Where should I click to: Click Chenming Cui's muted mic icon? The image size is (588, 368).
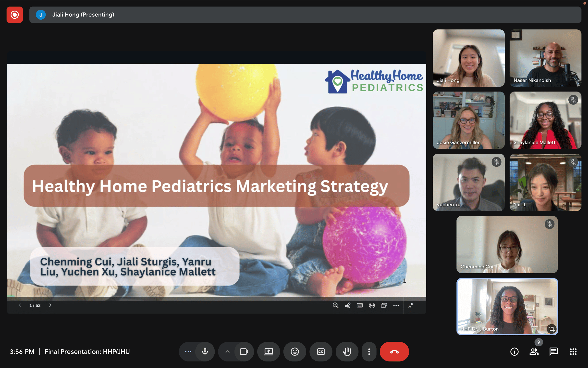click(x=550, y=224)
